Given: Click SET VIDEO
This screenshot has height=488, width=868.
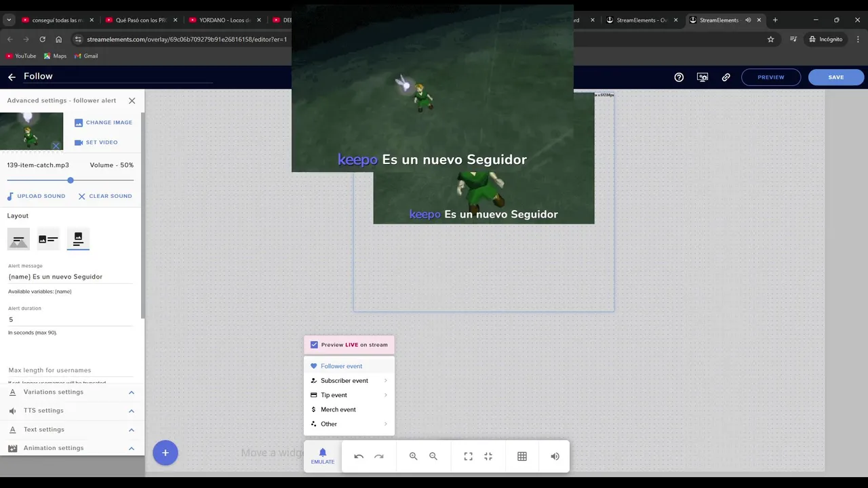Looking at the screenshot, I should pos(96,142).
